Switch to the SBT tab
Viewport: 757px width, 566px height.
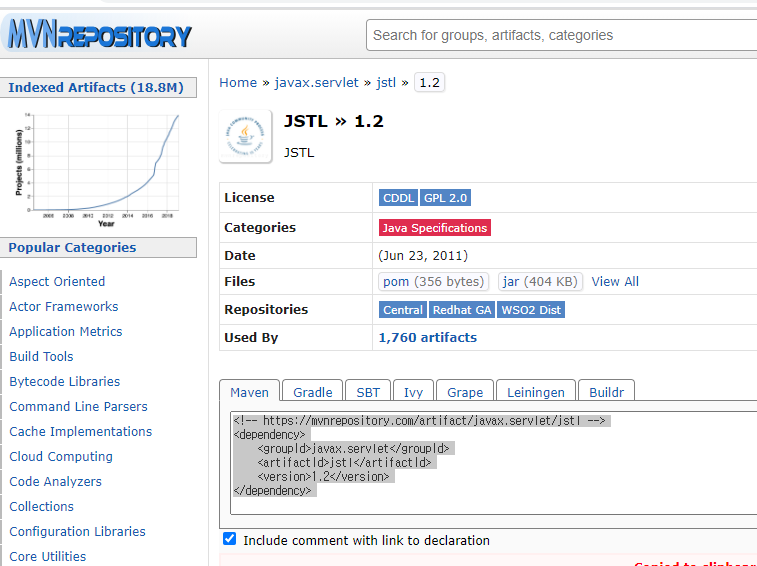[368, 392]
